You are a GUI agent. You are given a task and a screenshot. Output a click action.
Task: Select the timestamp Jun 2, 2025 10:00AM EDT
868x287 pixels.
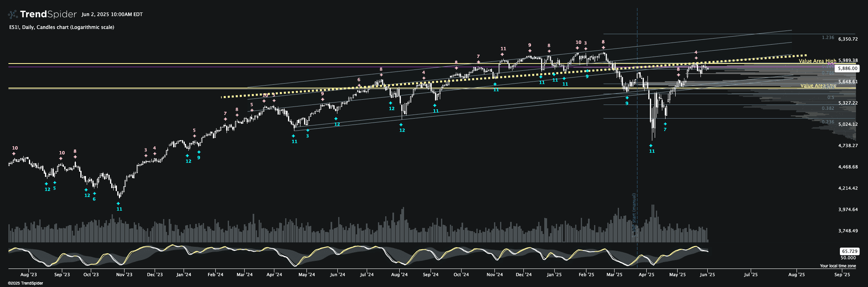click(x=112, y=14)
